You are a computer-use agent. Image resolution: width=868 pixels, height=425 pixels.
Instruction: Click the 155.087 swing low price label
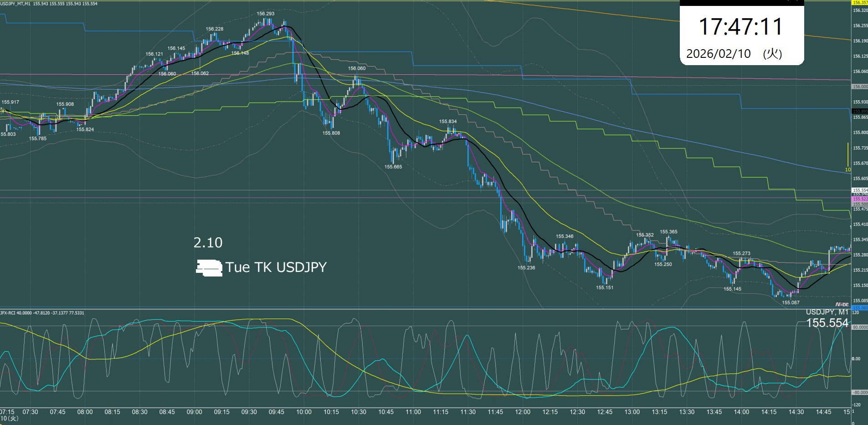click(791, 302)
